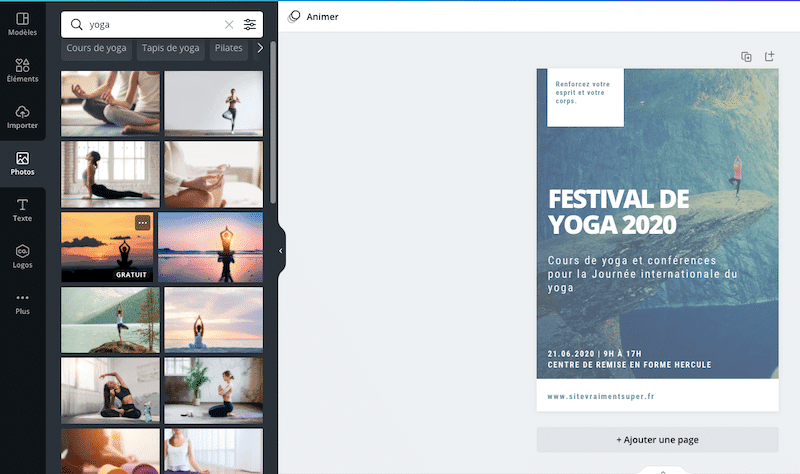Show more suggestion chips with right arrow

[260, 48]
